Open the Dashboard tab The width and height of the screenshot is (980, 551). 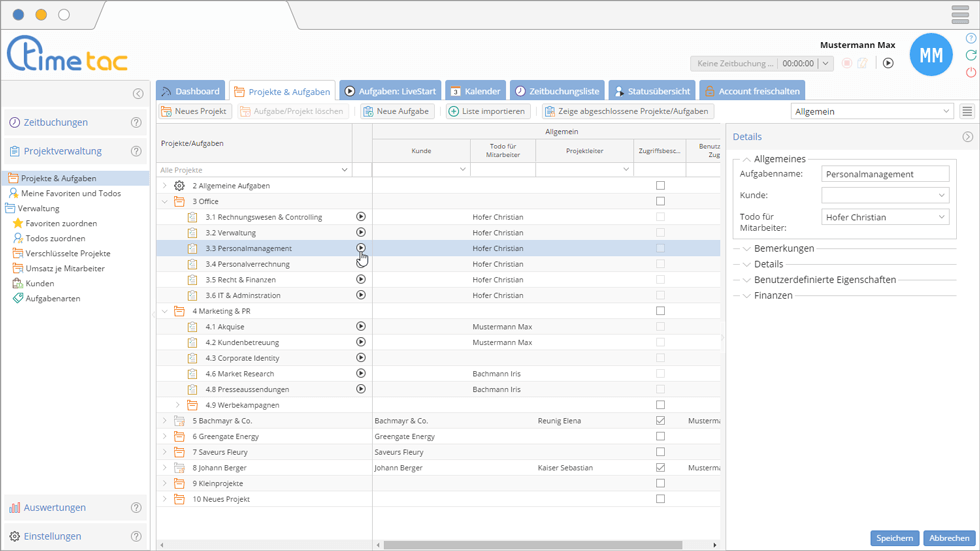[x=190, y=91]
